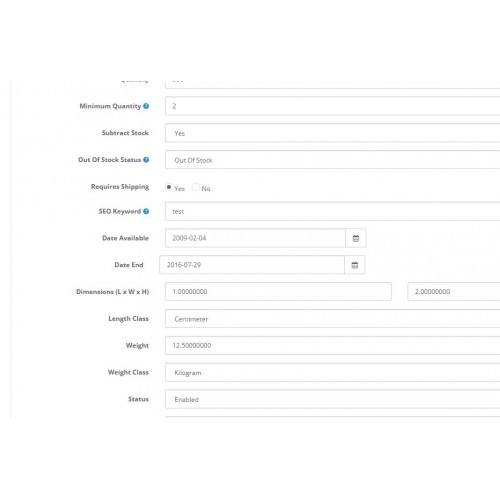The height and width of the screenshot is (500, 500).
Task: Click the Date Available text field
Action: pos(255,238)
